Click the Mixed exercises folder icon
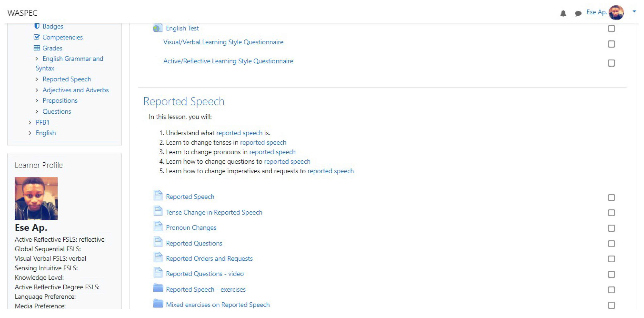644x318 pixels. [x=158, y=304]
